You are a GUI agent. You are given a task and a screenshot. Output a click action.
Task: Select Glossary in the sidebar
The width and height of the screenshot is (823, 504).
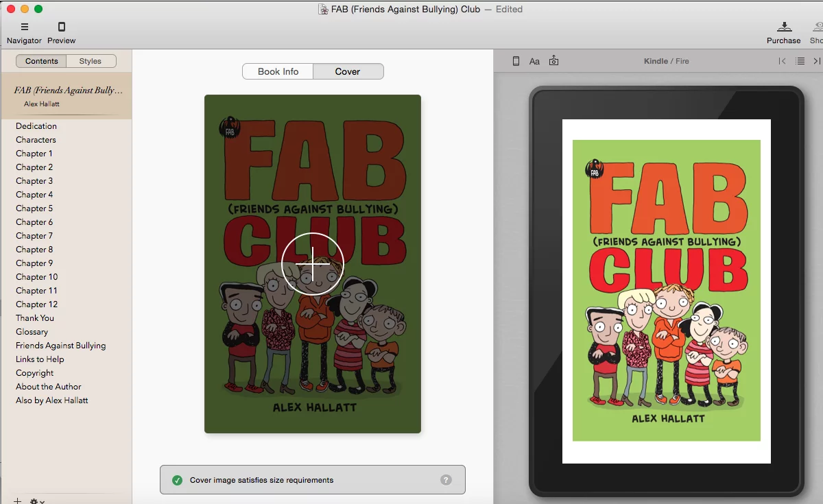[x=32, y=332]
